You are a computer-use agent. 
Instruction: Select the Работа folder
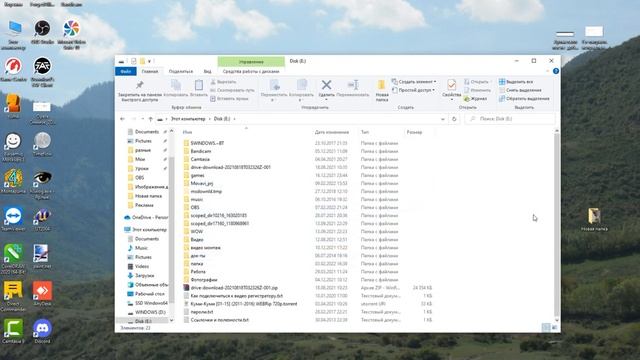pos(198,271)
